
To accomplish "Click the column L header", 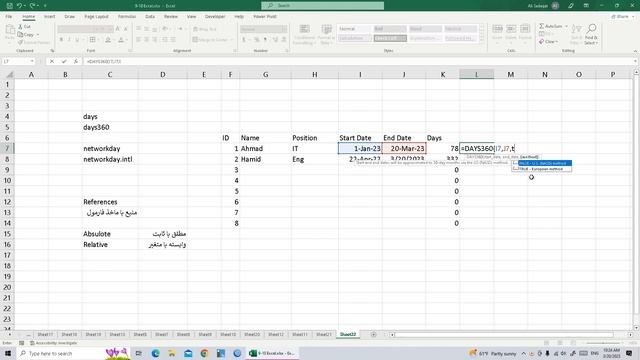I will 476,74.
